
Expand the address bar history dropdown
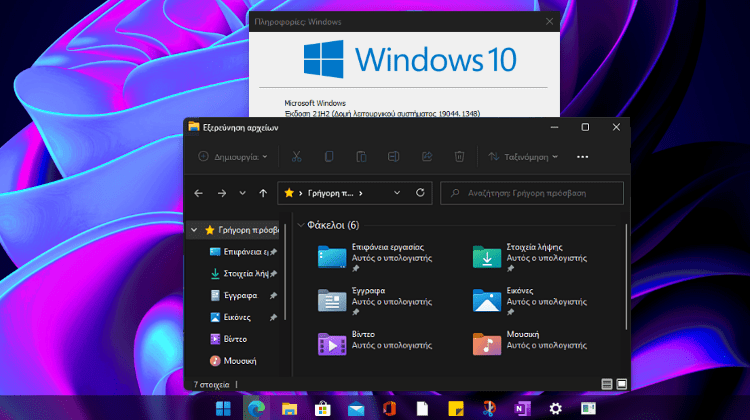(x=397, y=193)
